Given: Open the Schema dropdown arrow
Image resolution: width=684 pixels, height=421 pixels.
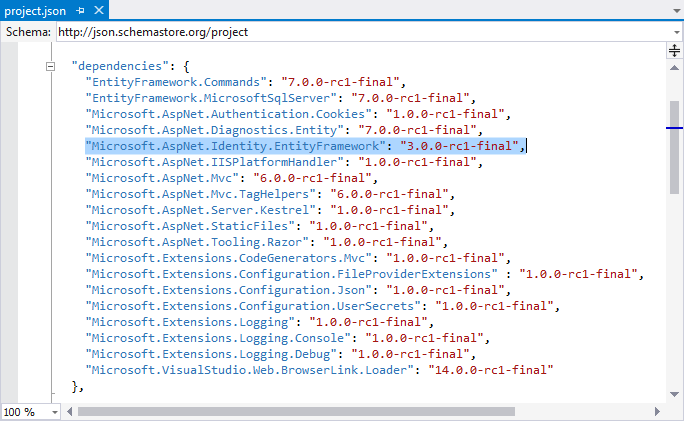Looking at the screenshot, I should [x=677, y=32].
